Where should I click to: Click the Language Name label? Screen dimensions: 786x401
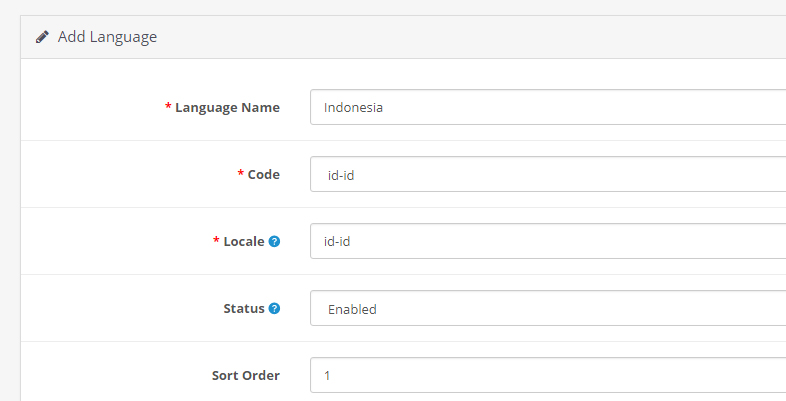coord(227,107)
